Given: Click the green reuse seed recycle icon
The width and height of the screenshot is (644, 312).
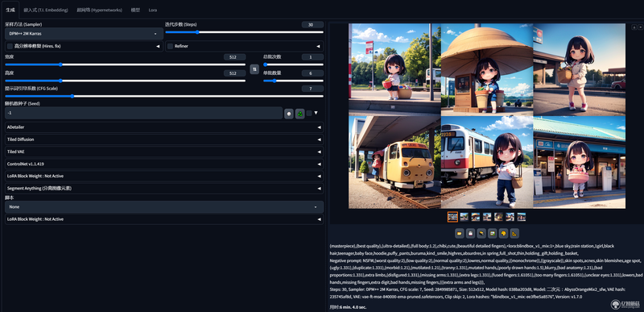Looking at the screenshot, I should tap(299, 114).
